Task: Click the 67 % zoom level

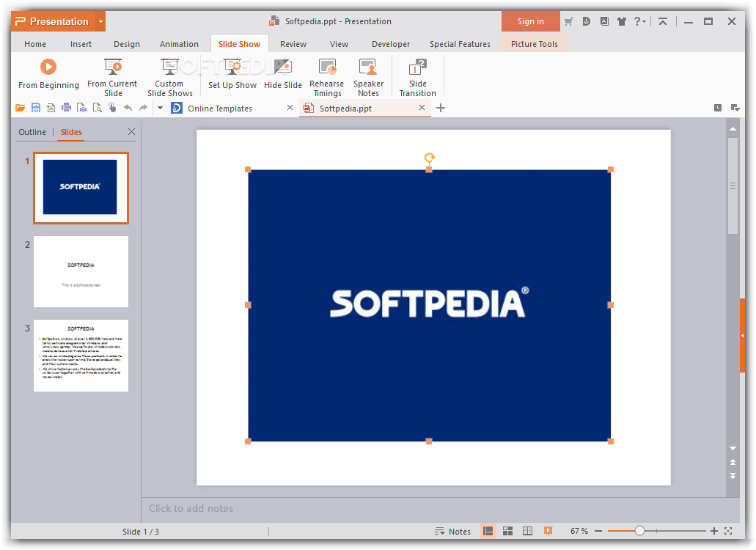Action: [x=579, y=531]
